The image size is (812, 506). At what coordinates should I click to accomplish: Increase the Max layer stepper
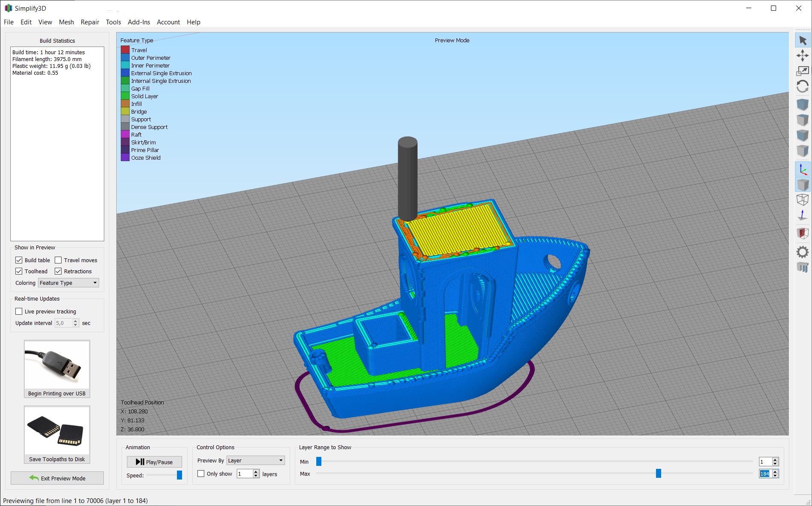pos(775,471)
